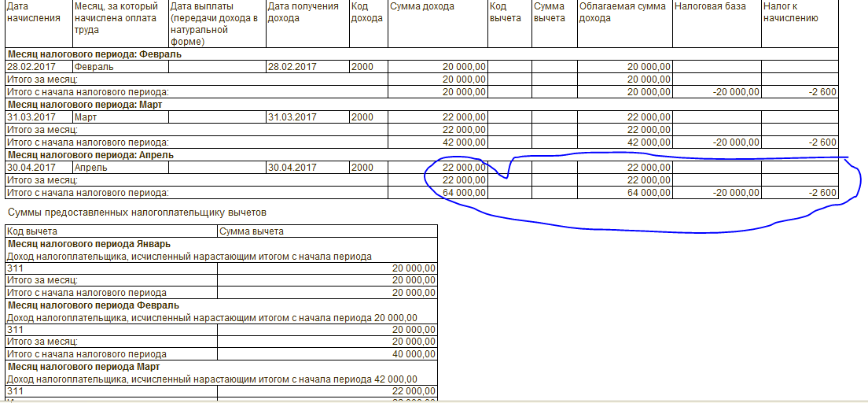Screen dimensions: 868x403
Task: Click heading 'Суммы предоставленных налогоплательщику вычетов'
Action: click(x=137, y=212)
